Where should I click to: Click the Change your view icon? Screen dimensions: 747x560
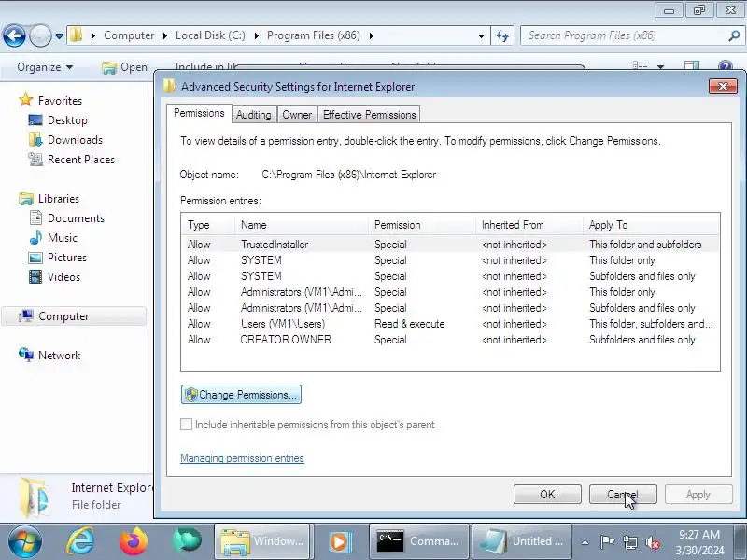(640, 65)
